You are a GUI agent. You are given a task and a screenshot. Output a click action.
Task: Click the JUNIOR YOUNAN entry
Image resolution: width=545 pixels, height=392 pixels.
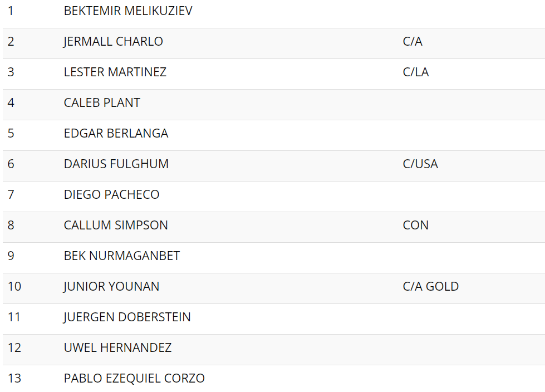pos(111,286)
